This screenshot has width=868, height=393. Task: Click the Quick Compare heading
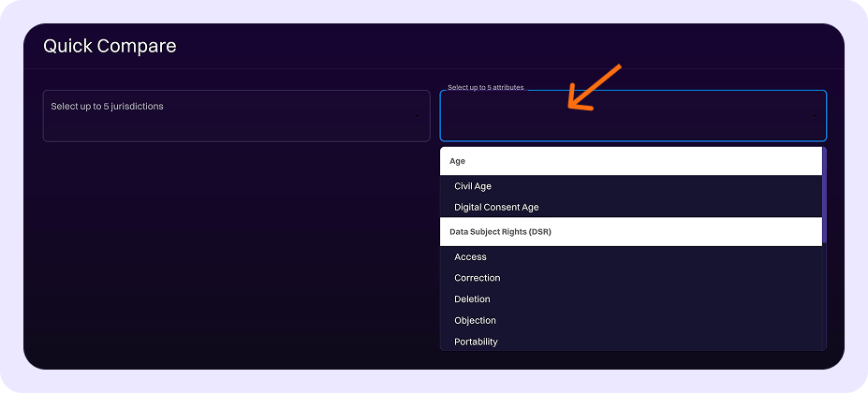[x=110, y=46]
